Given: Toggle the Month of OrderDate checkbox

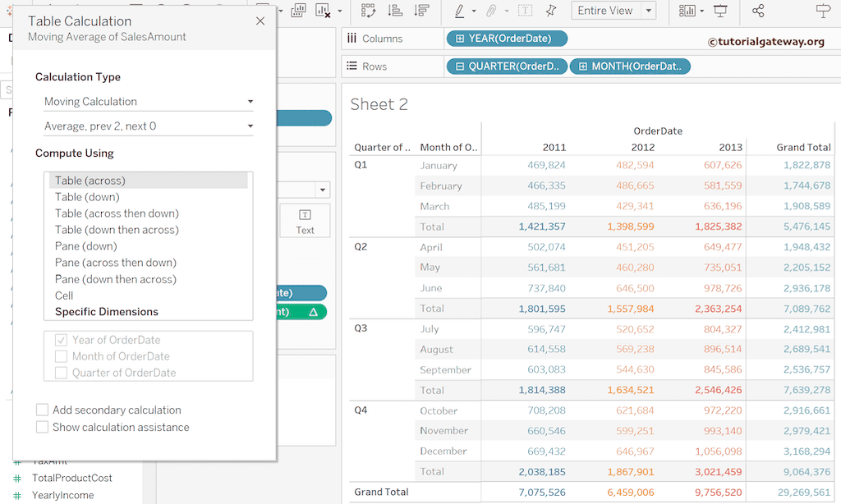Looking at the screenshot, I should (x=61, y=356).
